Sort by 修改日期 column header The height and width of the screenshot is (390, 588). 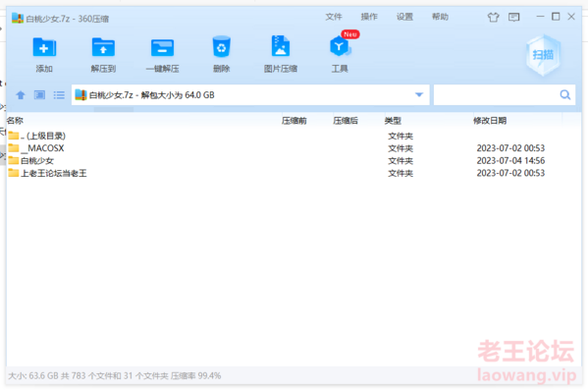pos(490,121)
